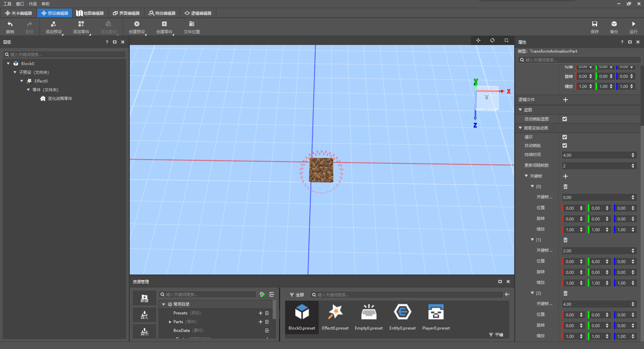Image resolution: width=644 pixels, height=349 pixels.
Task: Click the 全部 filter button
Action: tap(297, 295)
